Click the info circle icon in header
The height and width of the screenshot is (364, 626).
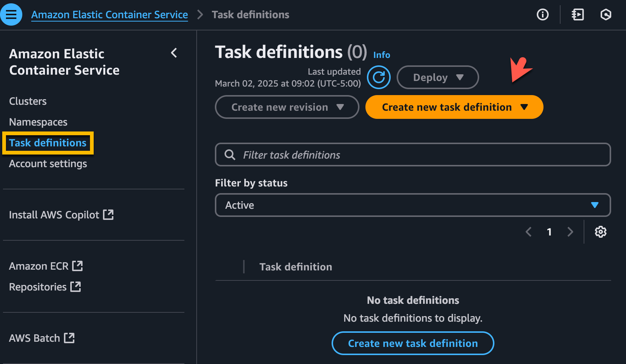[x=542, y=14]
